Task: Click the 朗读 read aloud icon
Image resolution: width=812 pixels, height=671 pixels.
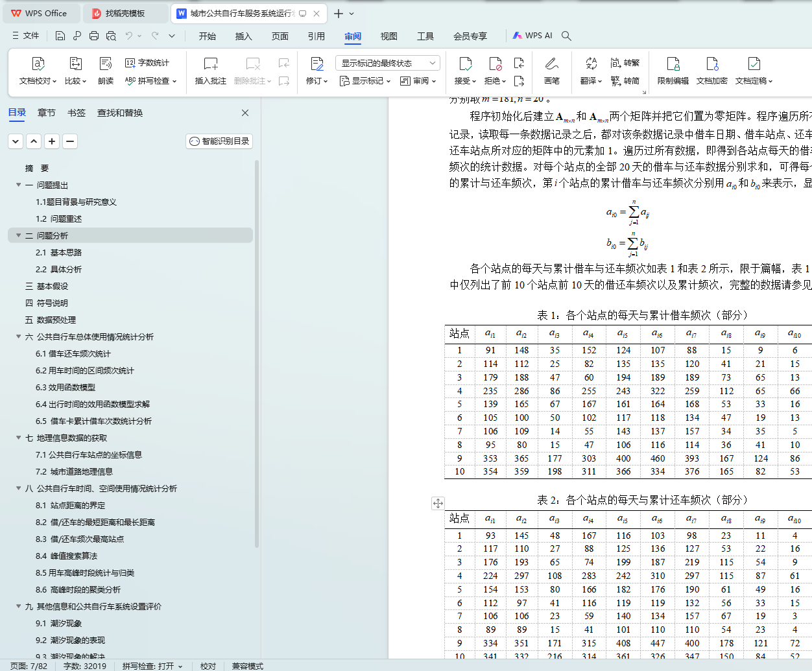Action: 106,64
